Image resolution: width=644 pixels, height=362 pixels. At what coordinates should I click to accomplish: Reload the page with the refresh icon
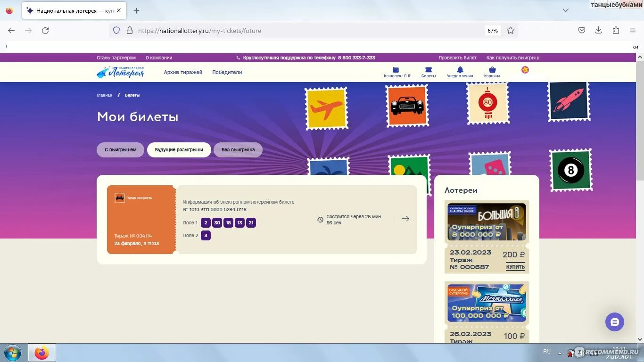point(45,30)
